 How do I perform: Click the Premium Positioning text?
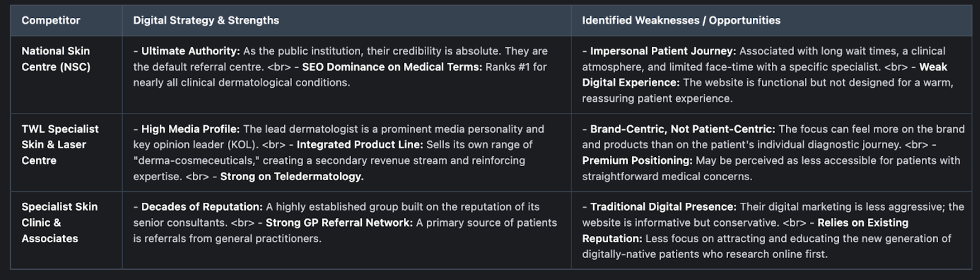[637, 161]
